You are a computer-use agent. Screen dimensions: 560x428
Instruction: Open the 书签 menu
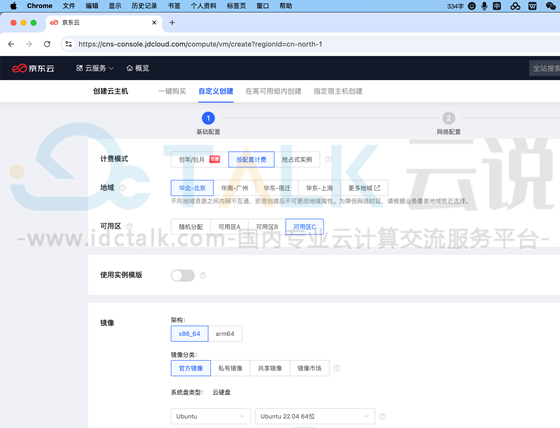174,6
